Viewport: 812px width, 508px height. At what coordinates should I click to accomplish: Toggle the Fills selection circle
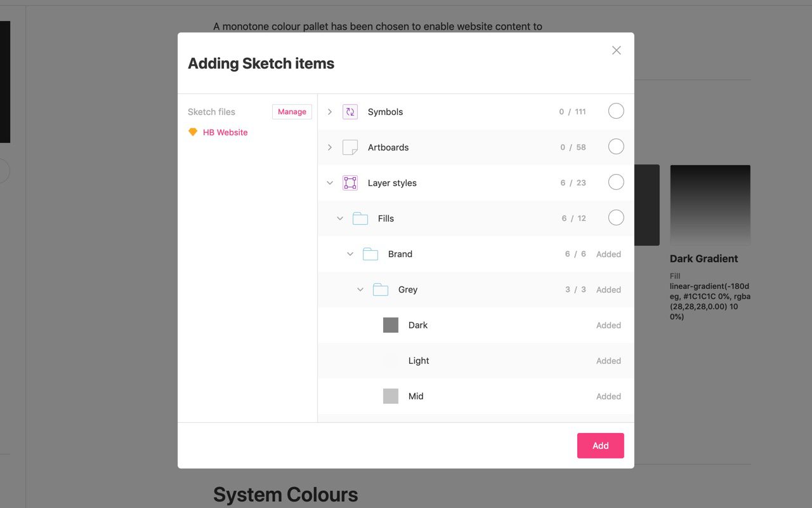[x=616, y=217]
